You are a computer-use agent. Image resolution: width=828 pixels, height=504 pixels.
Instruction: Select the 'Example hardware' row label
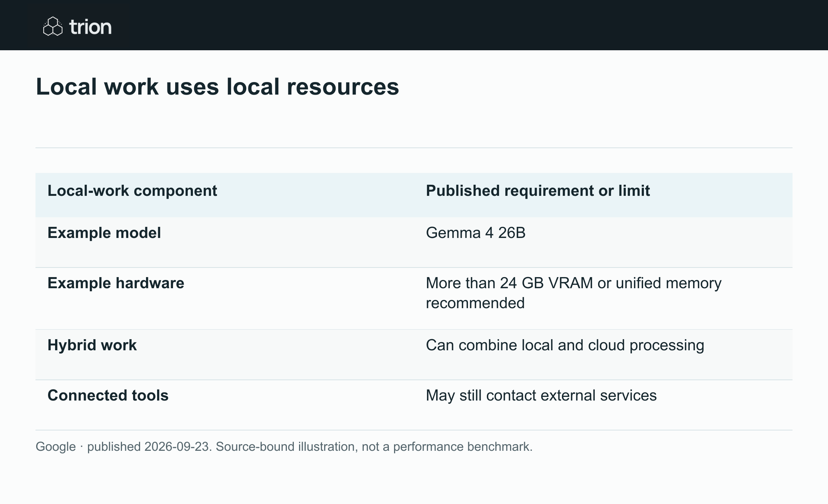(116, 283)
